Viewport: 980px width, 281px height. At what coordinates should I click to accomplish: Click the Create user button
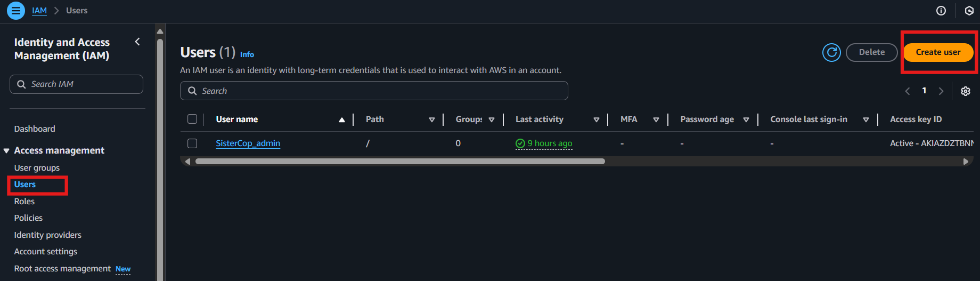tap(938, 52)
